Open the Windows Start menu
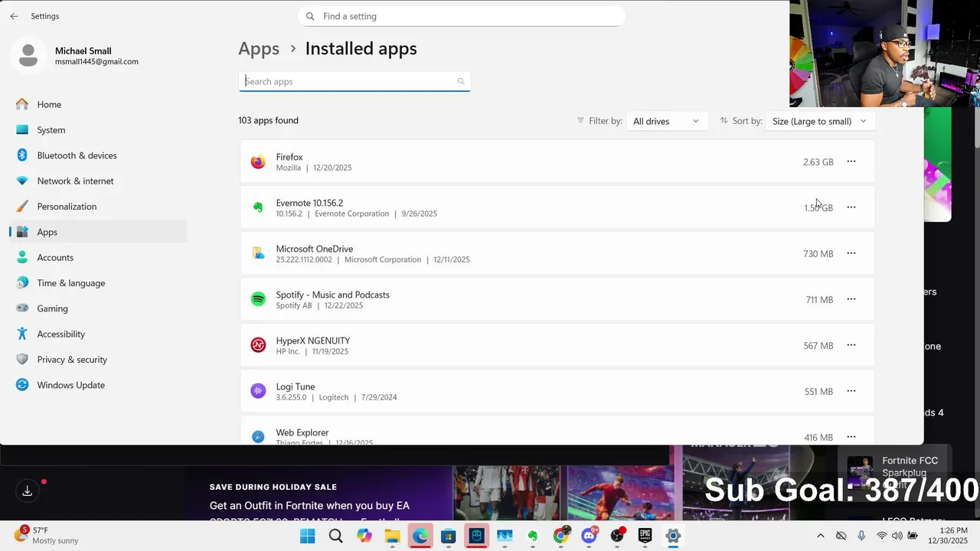Screen dimensions: 980x551 (307, 536)
